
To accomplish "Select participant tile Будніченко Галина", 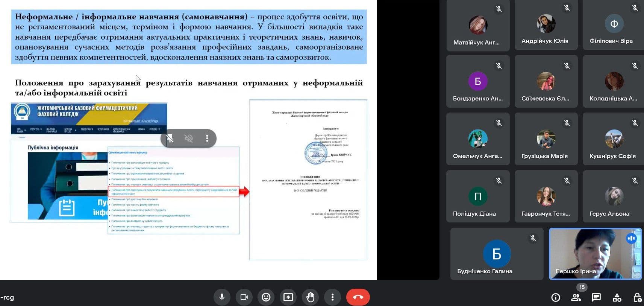I will pos(497,254).
